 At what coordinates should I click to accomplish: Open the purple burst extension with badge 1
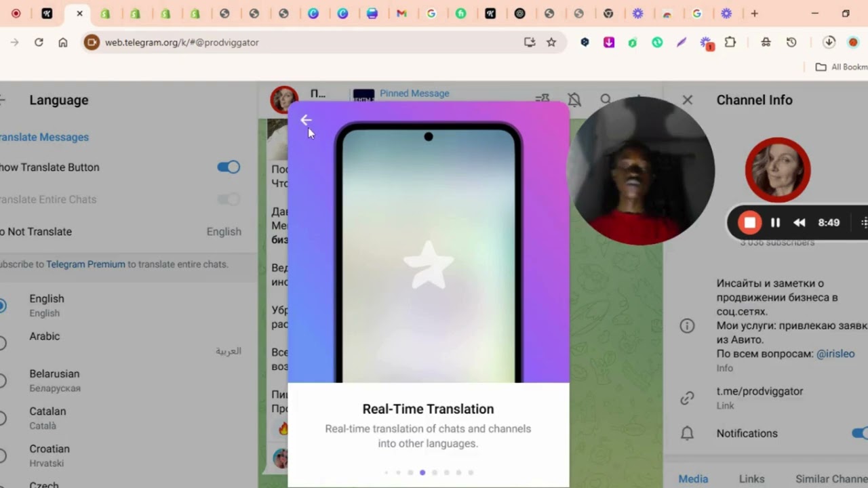tap(707, 43)
